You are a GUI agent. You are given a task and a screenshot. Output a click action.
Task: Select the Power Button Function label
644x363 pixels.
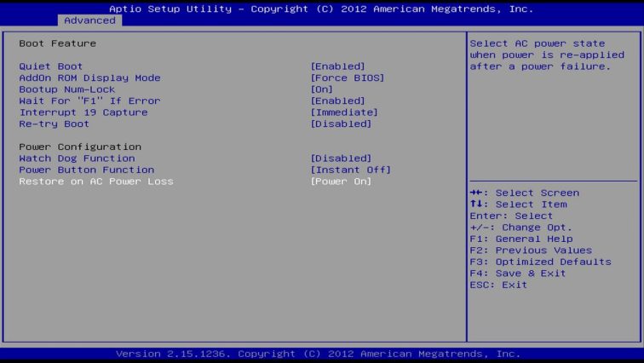(x=86, y=170)
